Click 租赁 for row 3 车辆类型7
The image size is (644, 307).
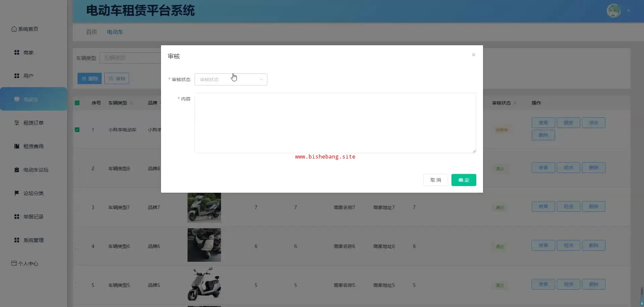click(569, 206)
